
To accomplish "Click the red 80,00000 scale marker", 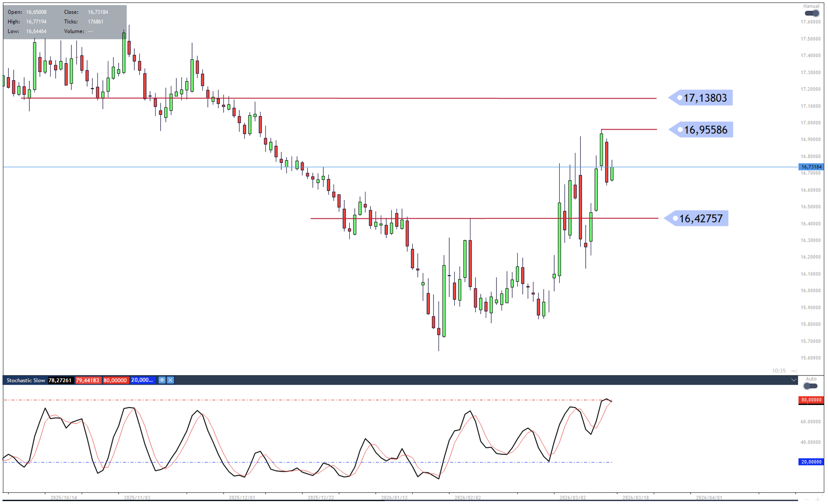I will coord(811,400).
